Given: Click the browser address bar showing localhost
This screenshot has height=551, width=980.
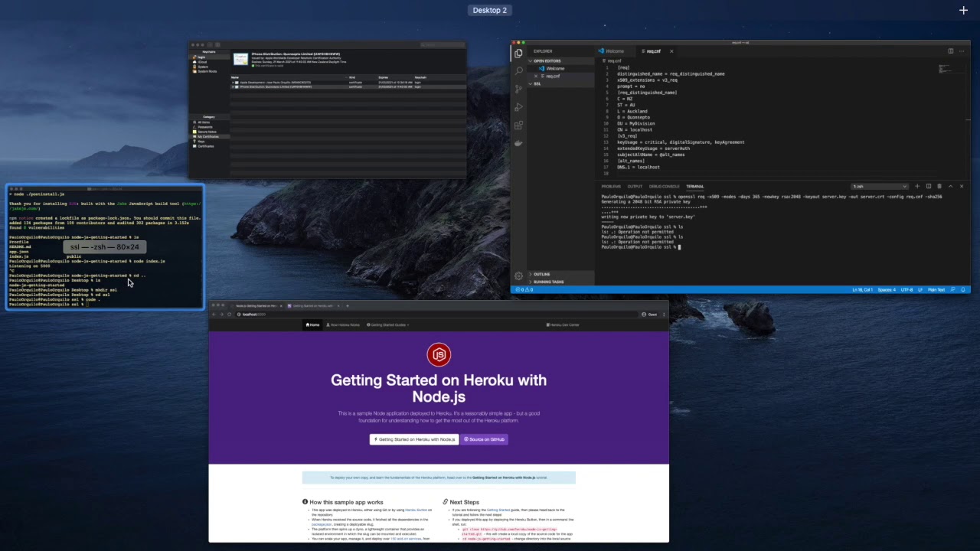Looking at the screenshot, I should 436,315.
